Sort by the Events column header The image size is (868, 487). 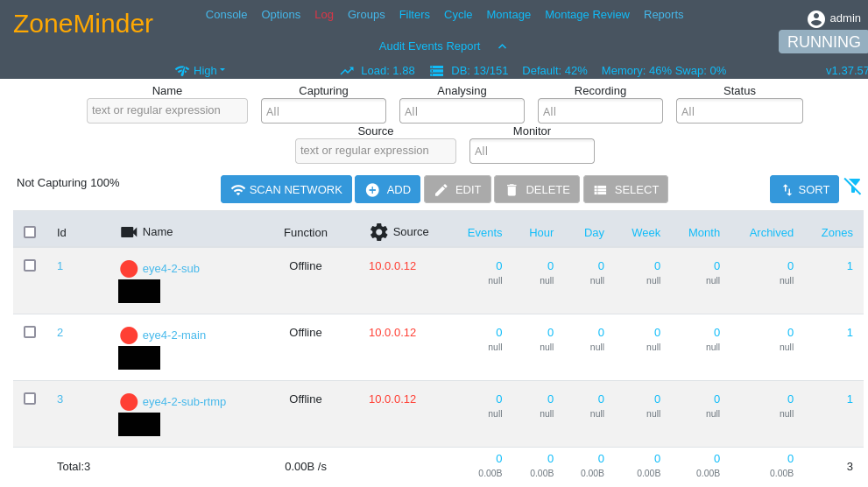(484, 232)
